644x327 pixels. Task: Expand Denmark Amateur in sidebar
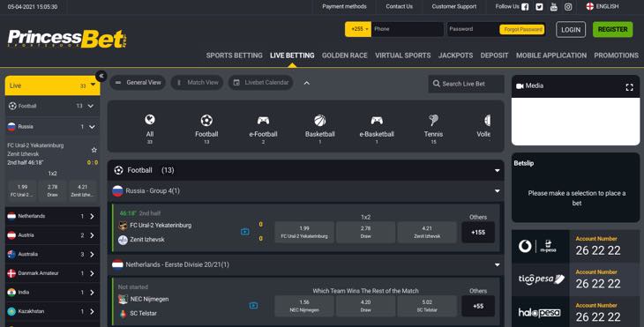tap(92, 273)
